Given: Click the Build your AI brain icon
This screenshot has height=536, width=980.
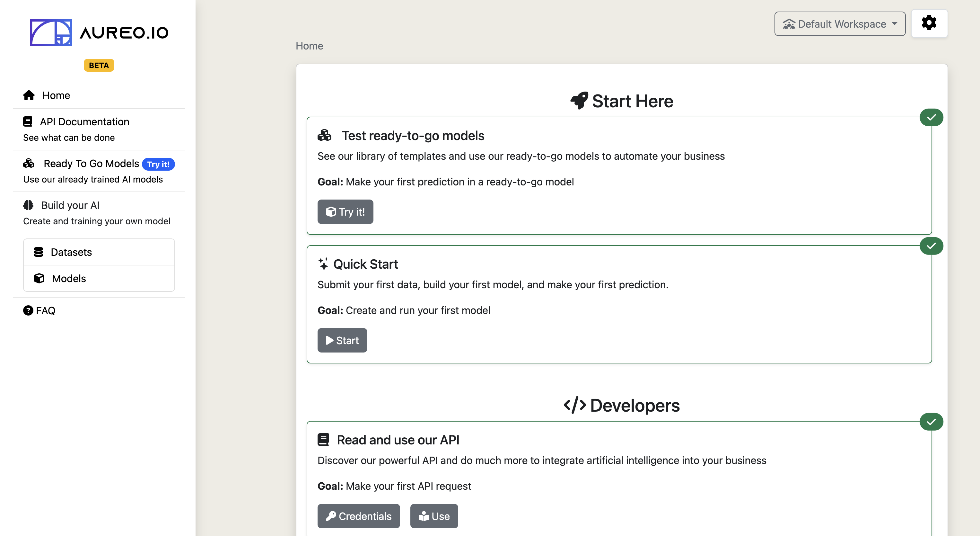Looking at the screenshot, I should [28, 205].
